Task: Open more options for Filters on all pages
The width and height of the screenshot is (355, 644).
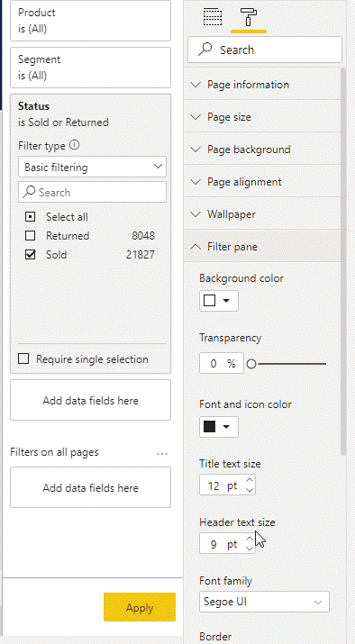Action: (162, 454)
